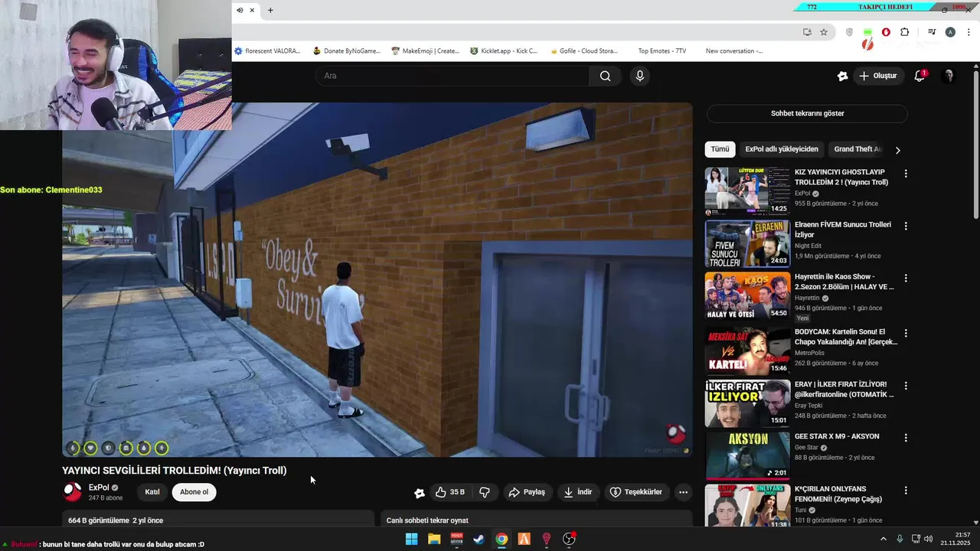
Task: Click the install app icon in address bar
Action: tap(807, 32)
